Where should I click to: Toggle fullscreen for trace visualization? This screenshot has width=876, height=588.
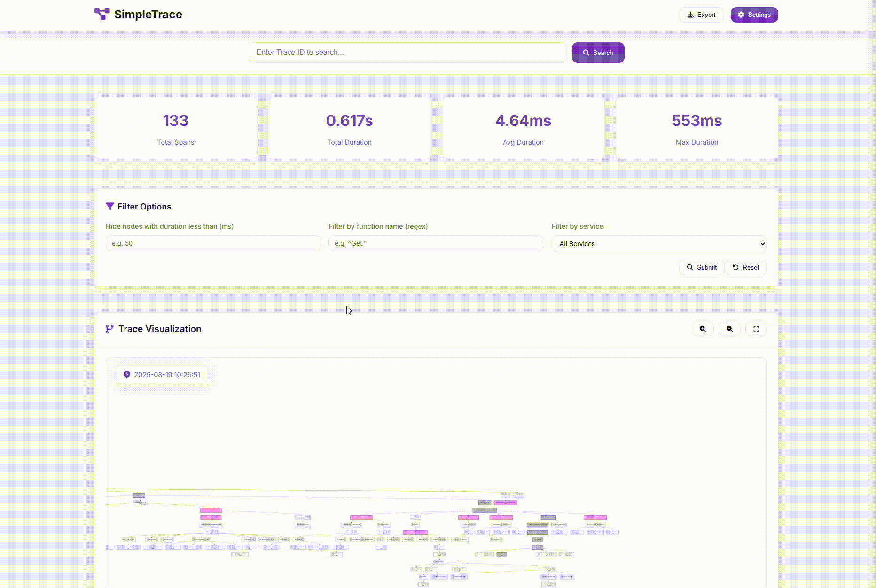756,329
